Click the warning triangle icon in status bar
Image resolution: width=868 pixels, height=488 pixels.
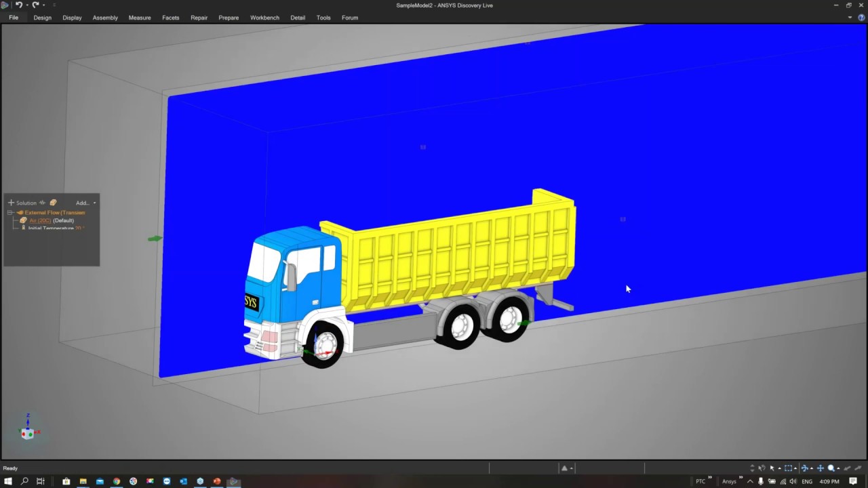[564, 468]
